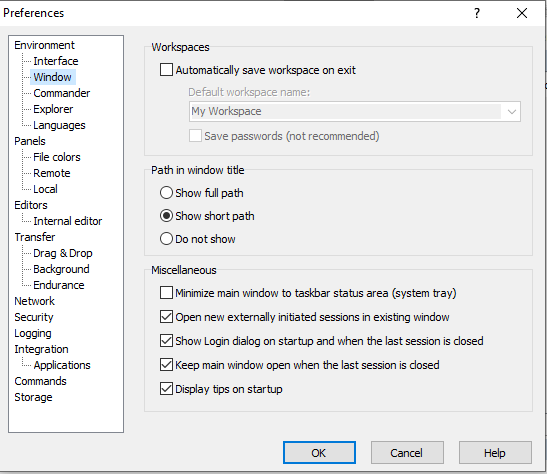
Task: Go to the Commander settings page
Action: [x=61, y=93]
